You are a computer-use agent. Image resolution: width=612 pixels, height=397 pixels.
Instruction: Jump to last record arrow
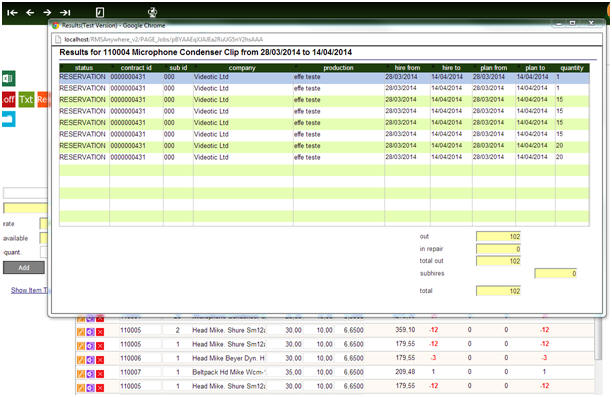click(65, 13)
